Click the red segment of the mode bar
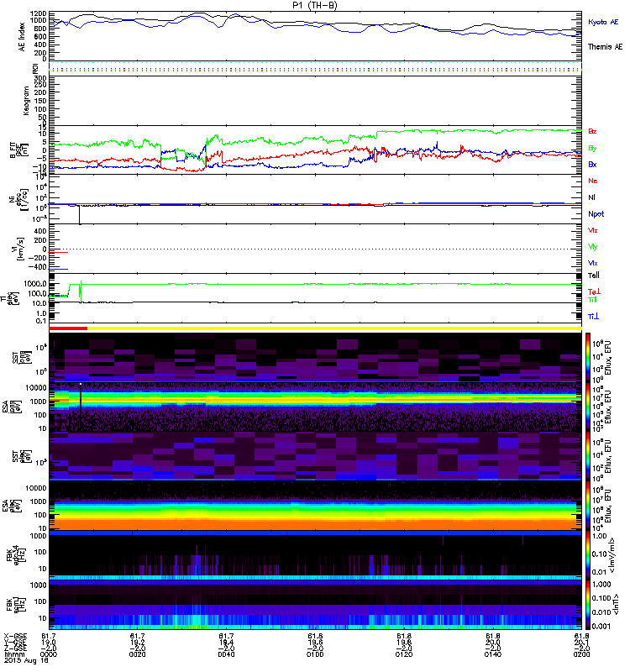Image resolution: width=630 pixels, height=672 pixels. click(x=68, y=328)
